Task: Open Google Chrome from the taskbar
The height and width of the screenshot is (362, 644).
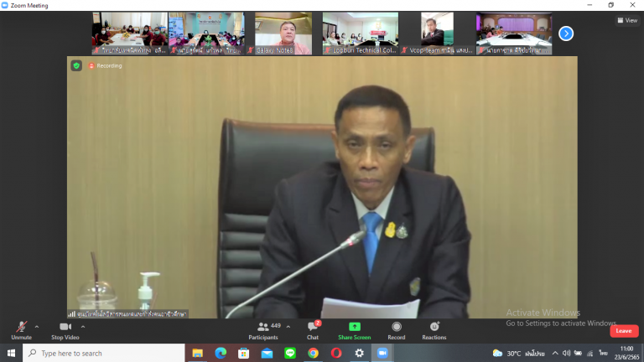Action: click(313, 353)
